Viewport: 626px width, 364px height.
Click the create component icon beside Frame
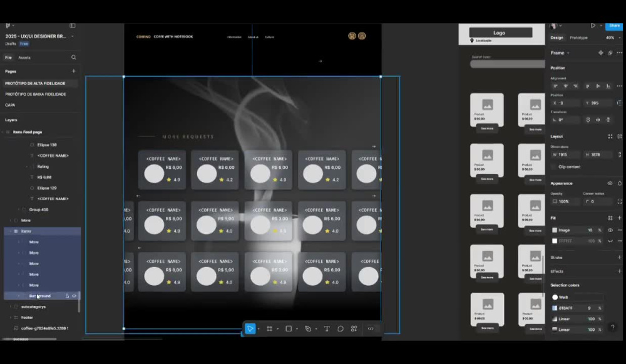[600, 53]
